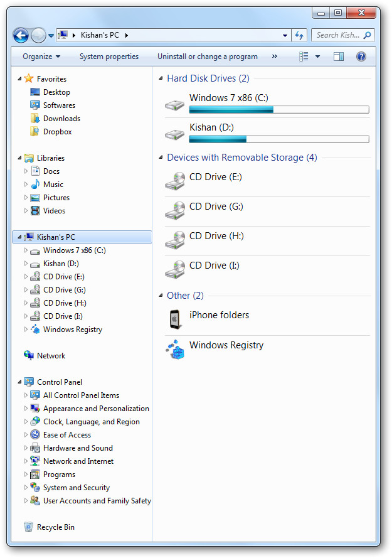
Task: Open Programs under Control Panel
Action: pos(59,475)
